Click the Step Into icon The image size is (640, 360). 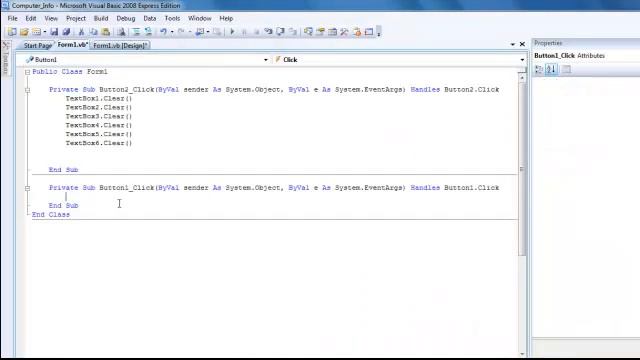[x=268, y=32]
